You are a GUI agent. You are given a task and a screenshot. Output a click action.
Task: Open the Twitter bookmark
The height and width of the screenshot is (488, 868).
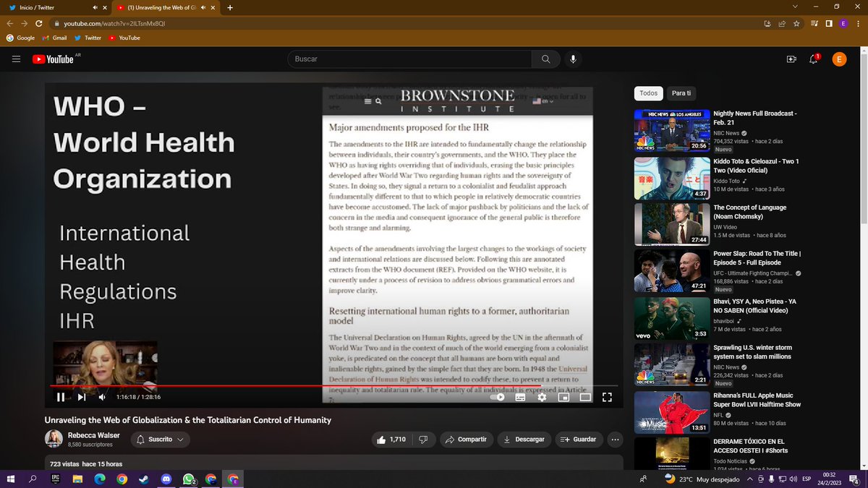point(88,38)
